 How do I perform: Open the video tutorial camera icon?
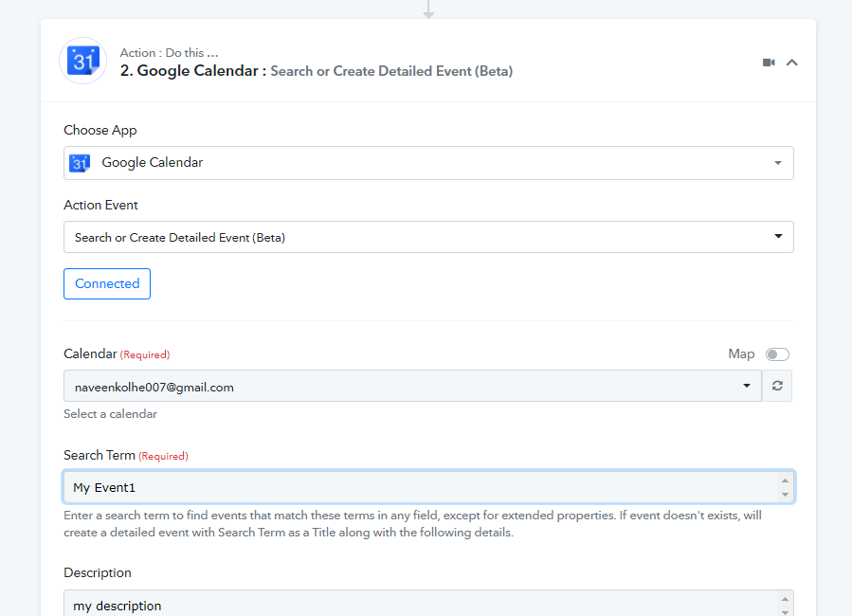pos(769,63)
